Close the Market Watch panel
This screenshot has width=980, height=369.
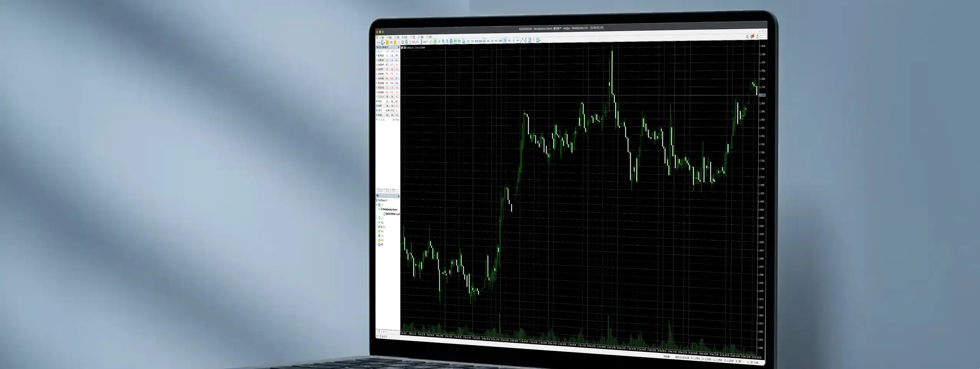click(x=399, y=47)
